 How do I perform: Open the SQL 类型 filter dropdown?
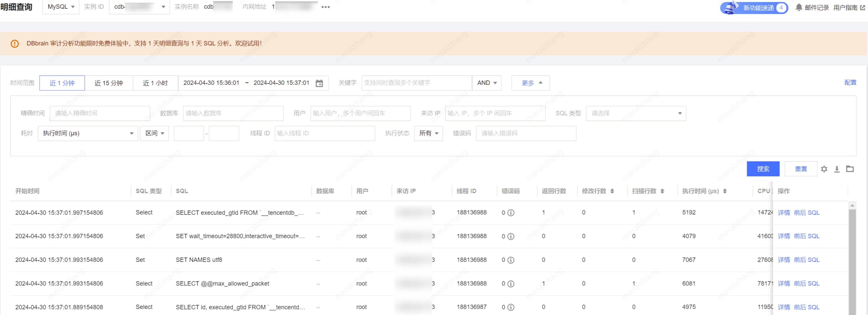[x=635, y=113]
